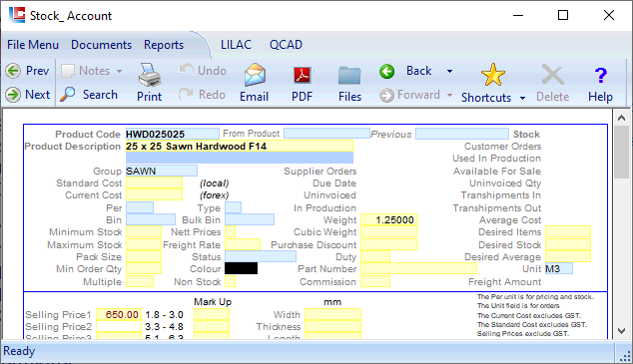Email this stock record

pos(254,83)
